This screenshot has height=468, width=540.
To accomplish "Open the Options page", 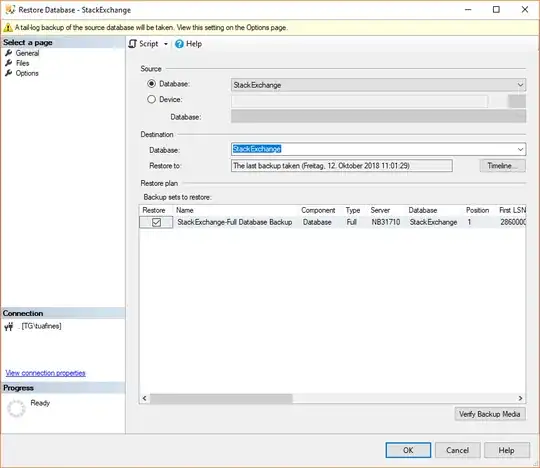I will tap(27, 73).
